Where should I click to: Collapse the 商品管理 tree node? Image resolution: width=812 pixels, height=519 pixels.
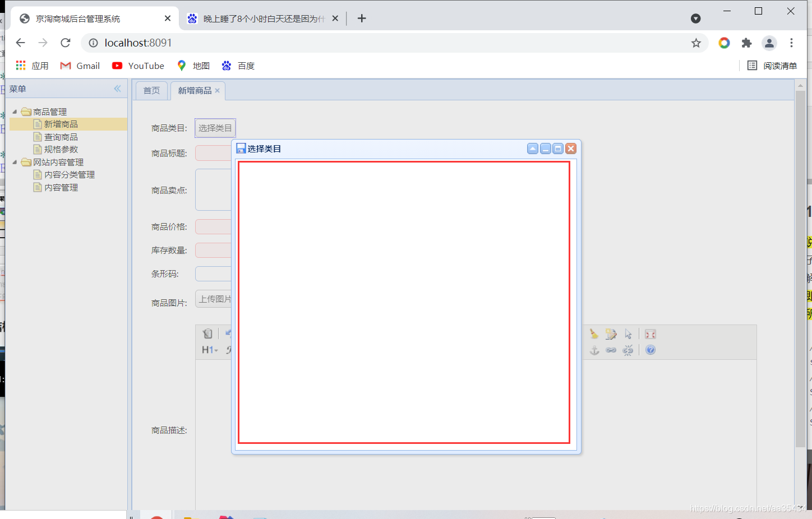[15, 112]
